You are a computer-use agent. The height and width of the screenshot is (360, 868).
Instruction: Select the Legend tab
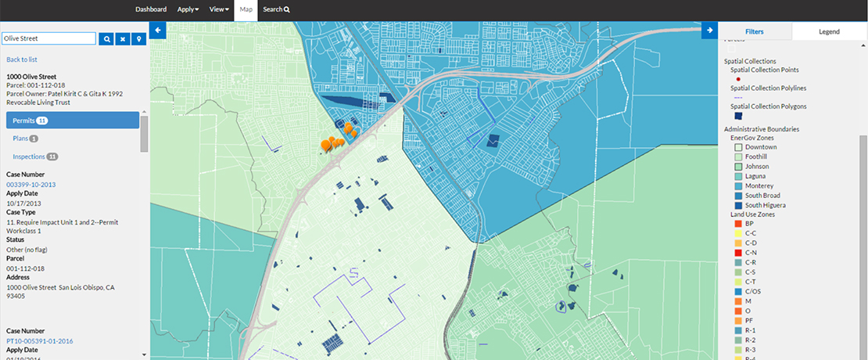(x=829, y=32)
